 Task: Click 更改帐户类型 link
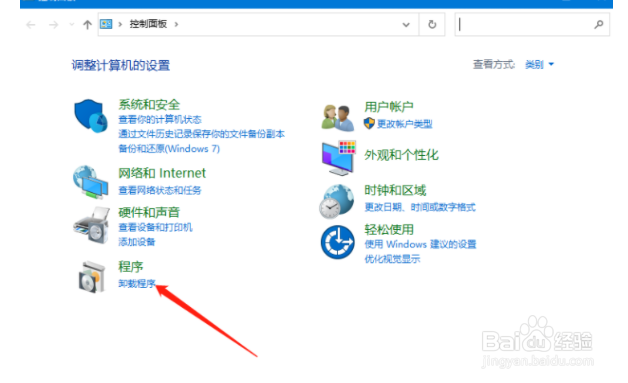pos(405,124)
